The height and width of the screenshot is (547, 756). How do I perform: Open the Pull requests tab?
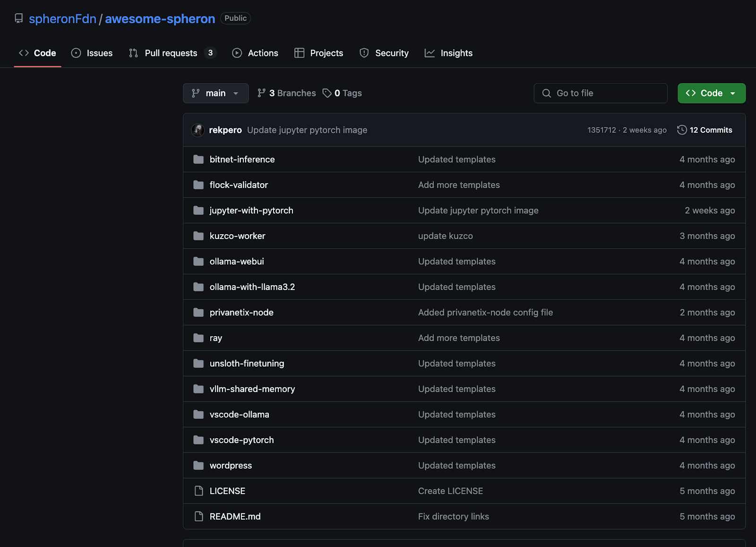pyautogui.click(x=172, y=53)
